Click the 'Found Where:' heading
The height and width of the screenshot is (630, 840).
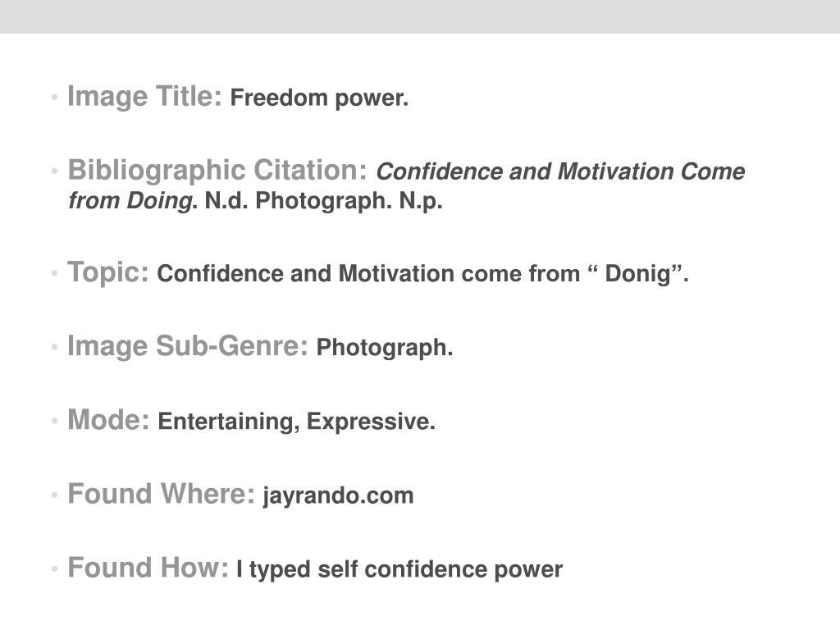[x=162, y=493]
